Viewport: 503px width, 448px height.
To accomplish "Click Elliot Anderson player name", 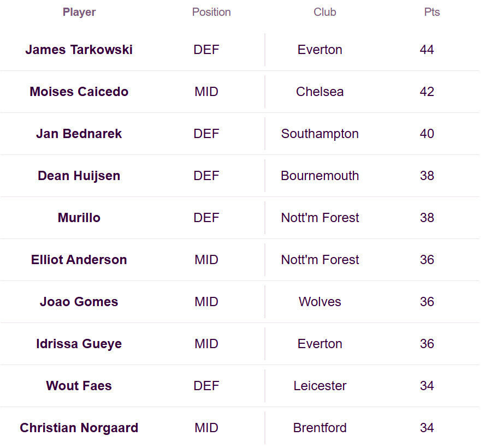I will pos(79,260).
